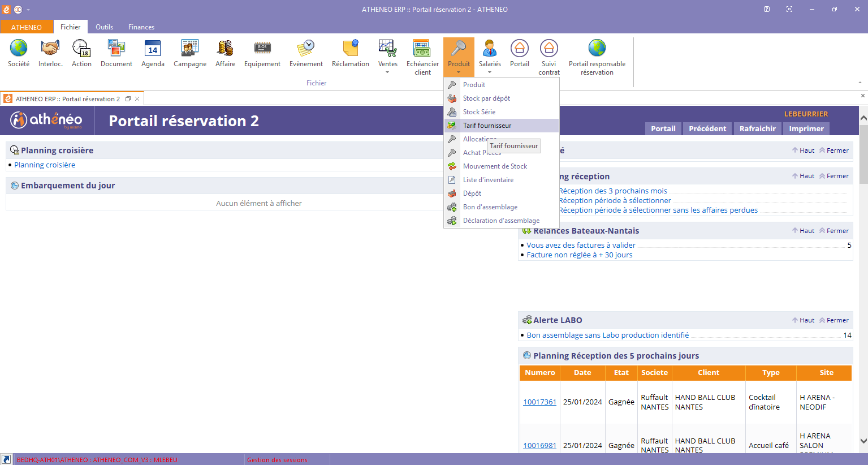
Task: Click the athénéo logo in header
Action: [x=47, y=120]
